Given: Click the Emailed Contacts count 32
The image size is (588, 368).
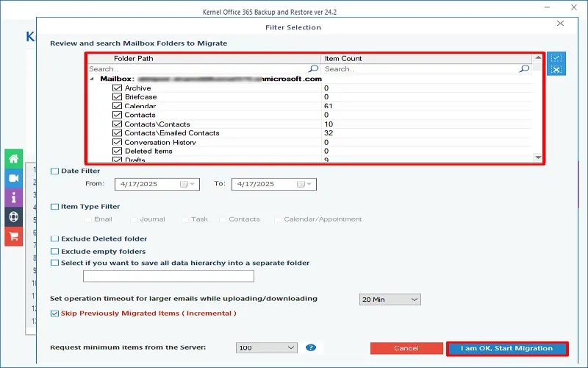Looking at the screenshot, I should coord(329,133).
